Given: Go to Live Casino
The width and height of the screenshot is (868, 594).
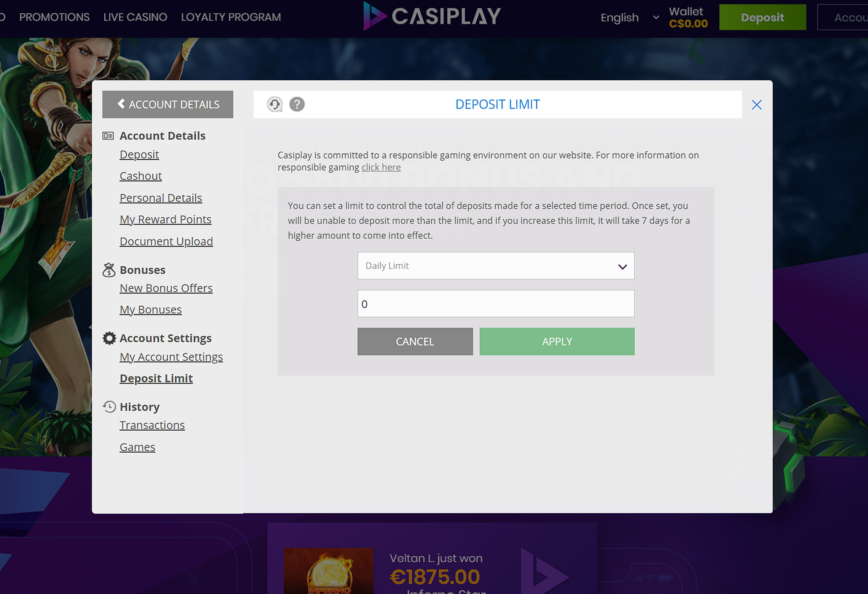Looking at the screenshot, I should click(135, 17).
